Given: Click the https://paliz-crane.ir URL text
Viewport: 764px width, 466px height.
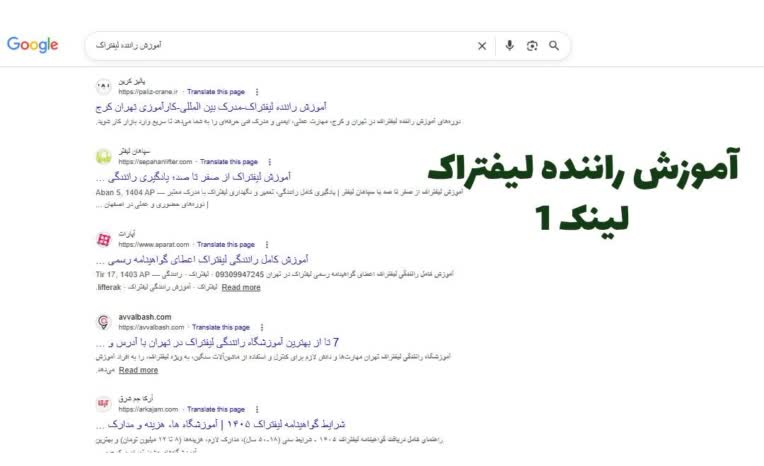Looking at the screenshot, I should pyautogui.click(x=148, y=92).
